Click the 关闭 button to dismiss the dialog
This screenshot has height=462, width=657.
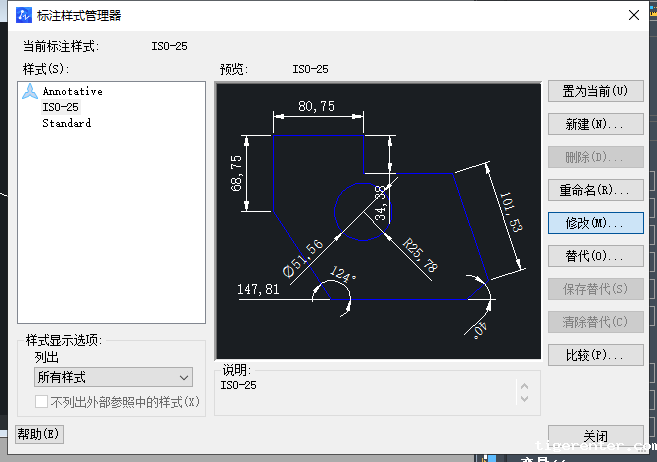(x=595, y=436)
